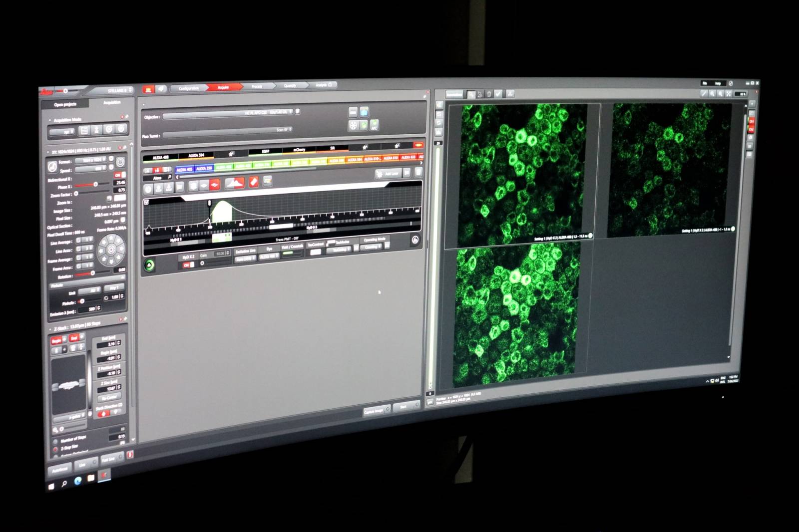Open Microsoft Edge from the taskbar
The image size is (799, 532).
[77, 481]
